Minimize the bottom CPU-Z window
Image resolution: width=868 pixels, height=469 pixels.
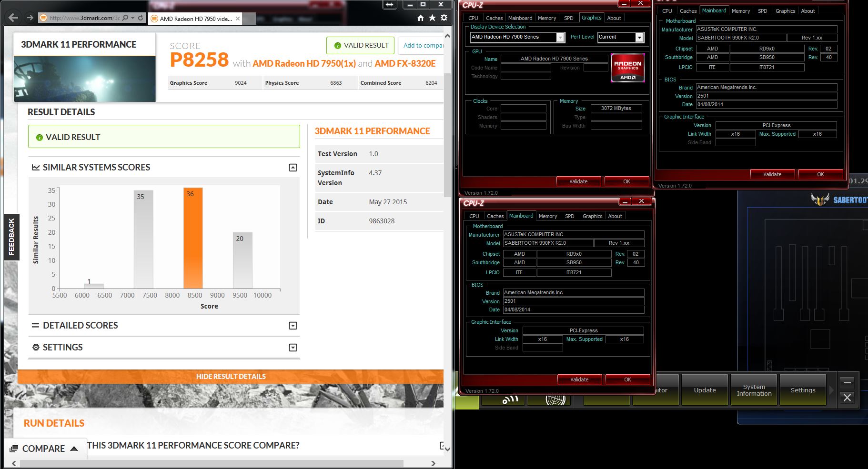point(626,201)
